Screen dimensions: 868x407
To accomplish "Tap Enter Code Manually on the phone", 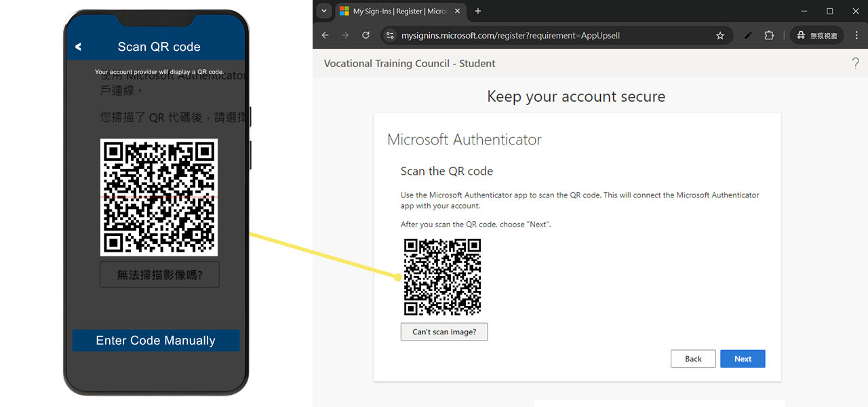I will click(156, 341).
